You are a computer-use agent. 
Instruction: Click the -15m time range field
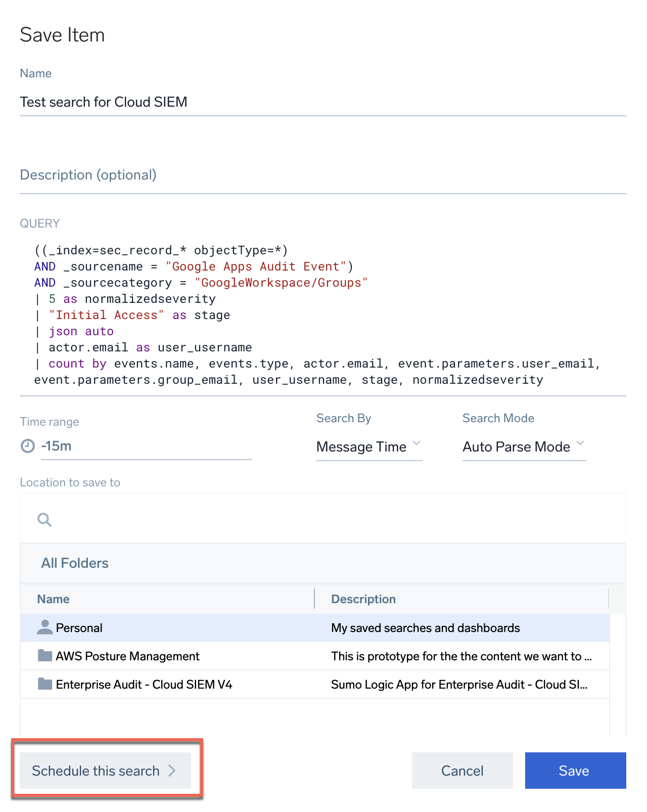(x=146, y=446)
